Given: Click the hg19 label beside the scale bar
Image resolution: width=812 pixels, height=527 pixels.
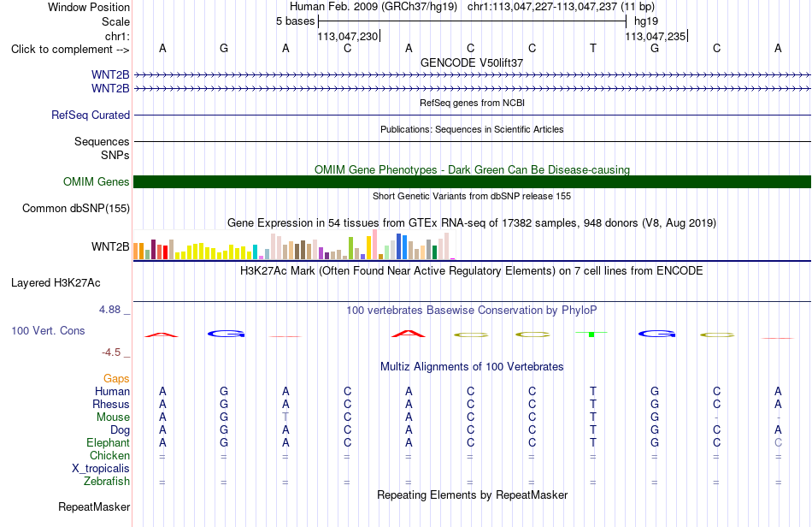Looking at the screenshot, I should pyautogui.click(x=646, y=21).
